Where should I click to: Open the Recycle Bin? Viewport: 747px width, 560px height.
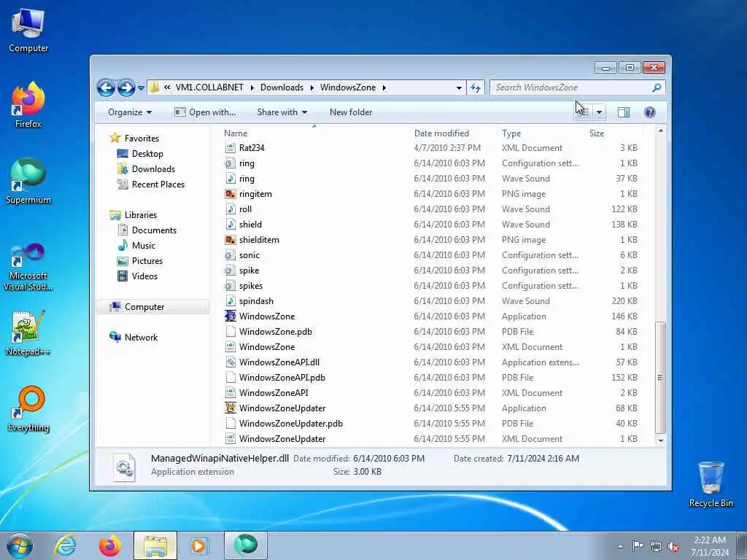[711, 484]
